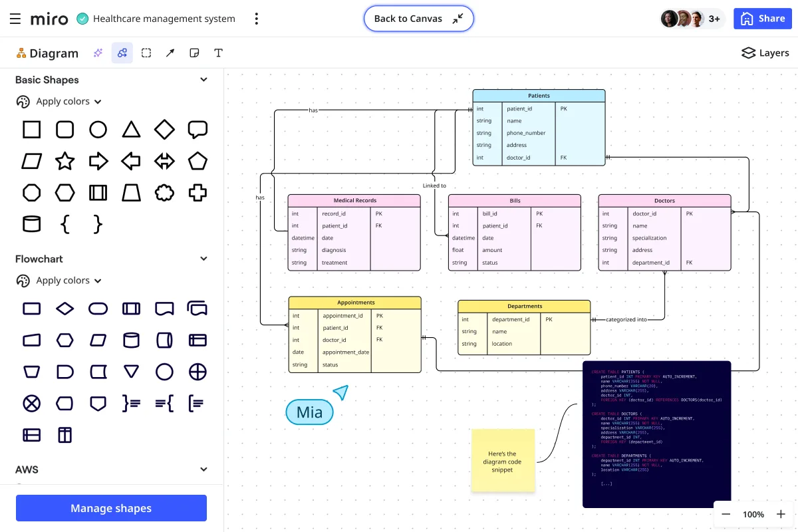Click the Share button
The width and height of the screenshot is (798, 532).
pyautogui.click(x=763, y=19)
